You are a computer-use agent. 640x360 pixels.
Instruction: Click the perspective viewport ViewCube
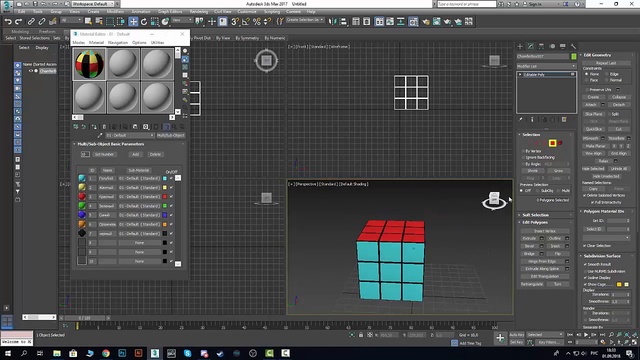click(x=494, y=200)
